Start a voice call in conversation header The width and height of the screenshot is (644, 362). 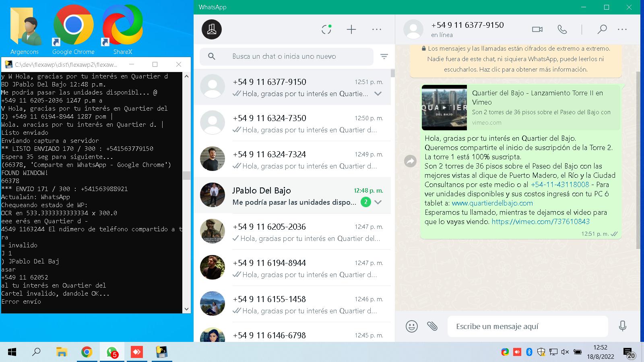click(562, 29)
